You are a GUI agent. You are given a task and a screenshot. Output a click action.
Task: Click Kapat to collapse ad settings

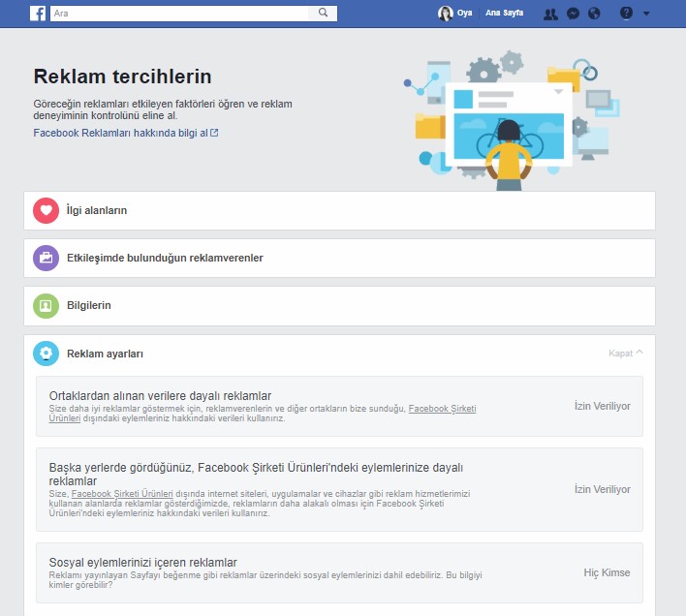pyautogui.click(x=626, y=353)
